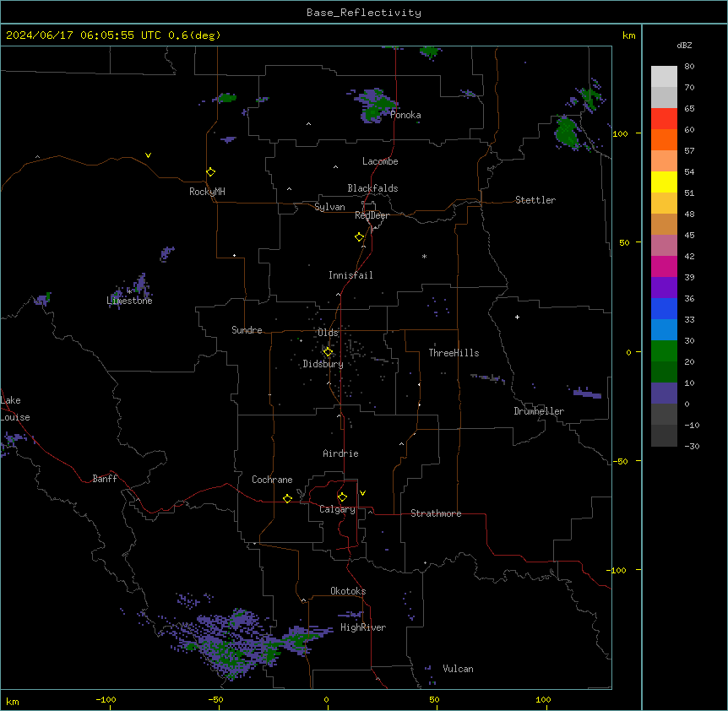Click the Base_Reflectivity title

pyautogui.click(x=364, y=13)
